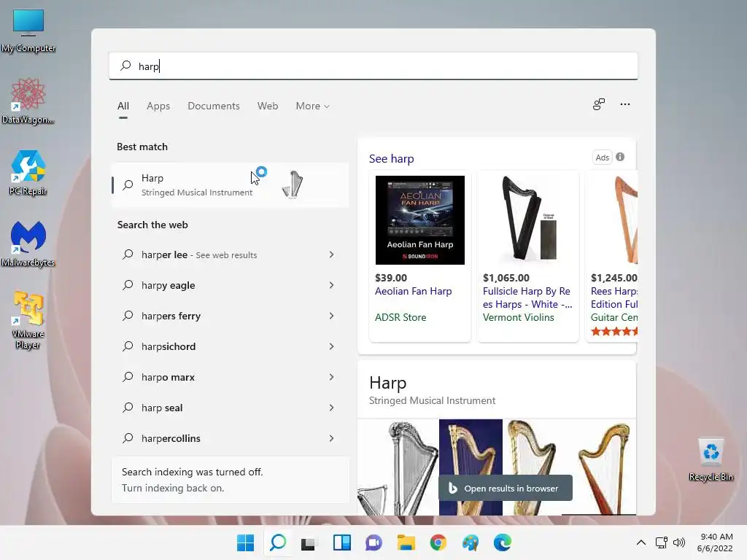
Task: Switch to the Web tab
Action: click(268, 106)
